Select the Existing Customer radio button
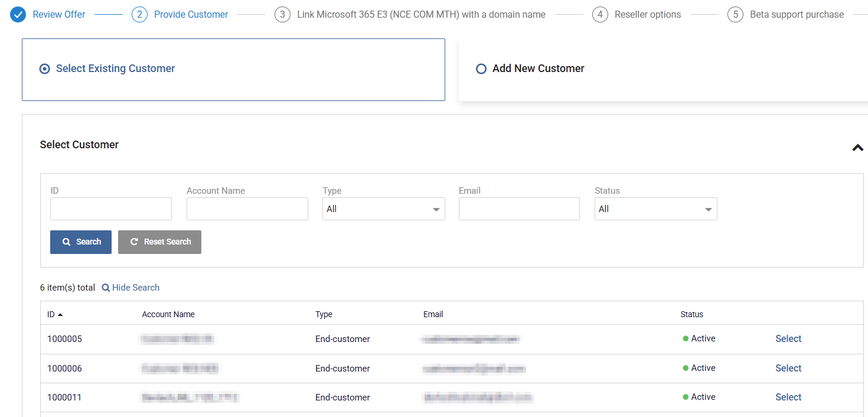868x417 pixels. pyautogui.click(x=44, y=69)
